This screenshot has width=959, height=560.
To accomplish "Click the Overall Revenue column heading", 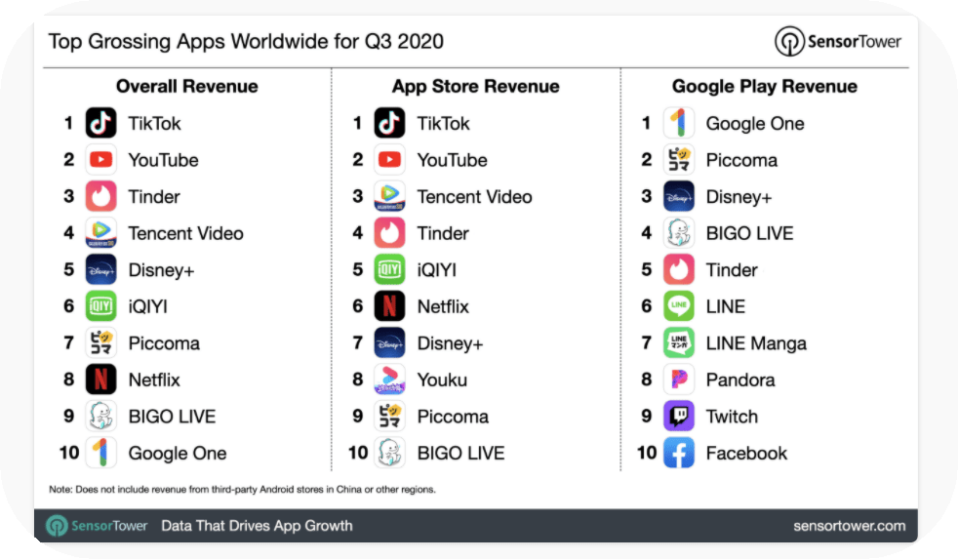I will point(187,86).
